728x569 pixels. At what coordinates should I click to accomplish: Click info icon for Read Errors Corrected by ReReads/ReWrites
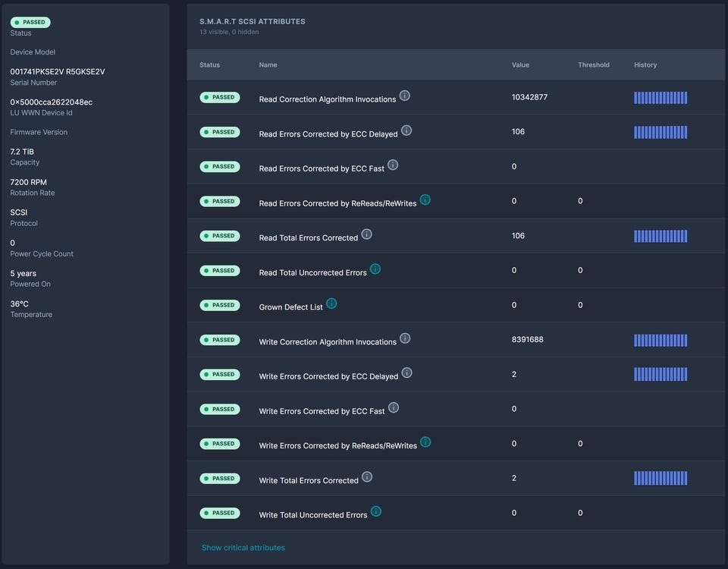[425, 200]
